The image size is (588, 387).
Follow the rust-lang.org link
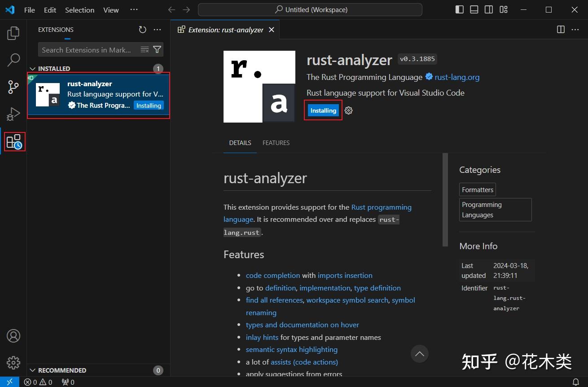456,77
